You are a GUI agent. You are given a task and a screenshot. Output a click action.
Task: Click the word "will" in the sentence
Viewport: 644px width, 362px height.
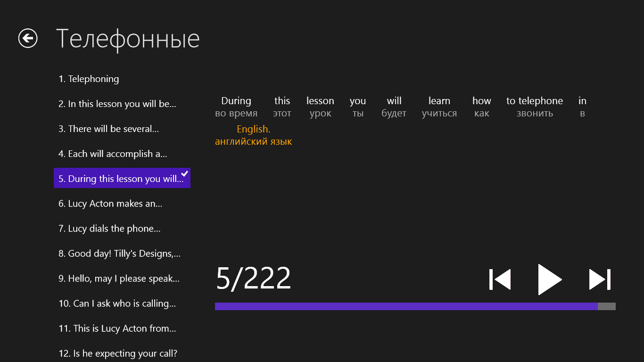394,101
